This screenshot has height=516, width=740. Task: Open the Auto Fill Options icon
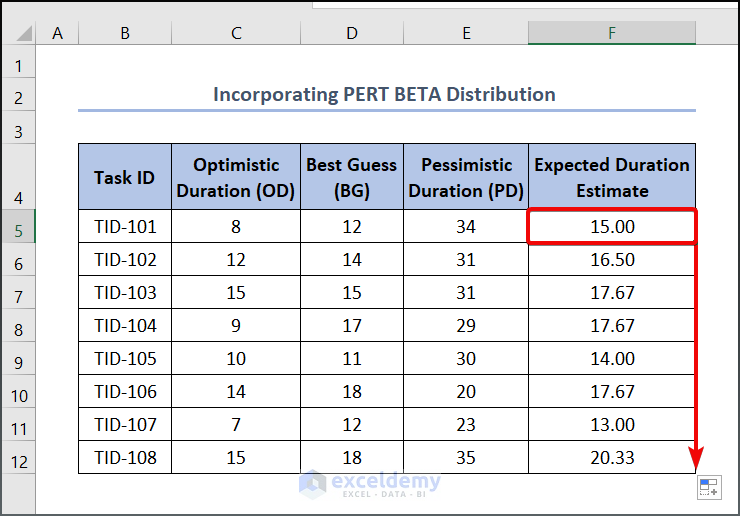(x=708, y=487)
